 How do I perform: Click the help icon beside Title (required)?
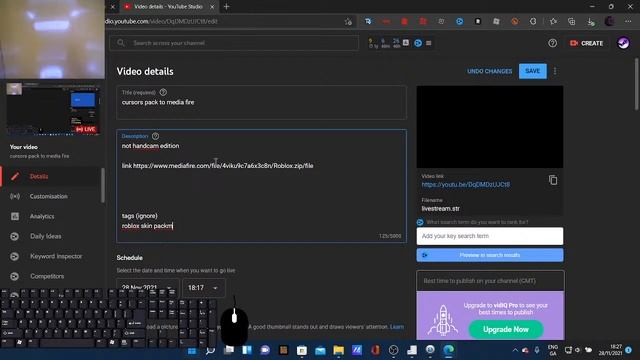click(163, 92)
